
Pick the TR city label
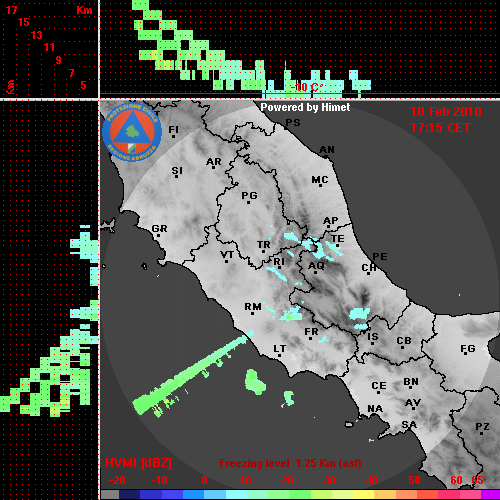[x=264, y=245]
